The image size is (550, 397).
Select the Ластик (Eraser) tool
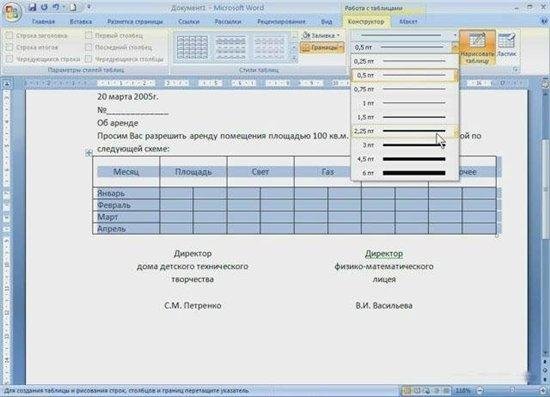pos(507,45)
